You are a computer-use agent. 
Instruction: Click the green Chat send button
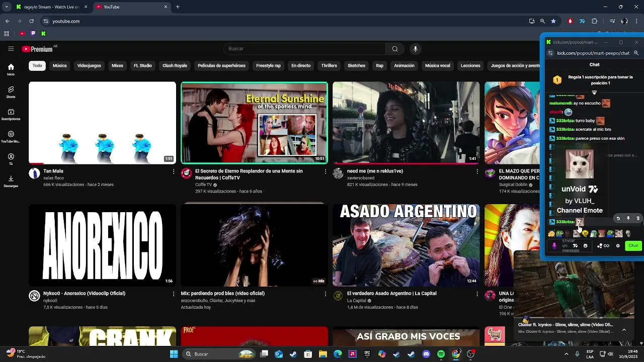[633, 246]
